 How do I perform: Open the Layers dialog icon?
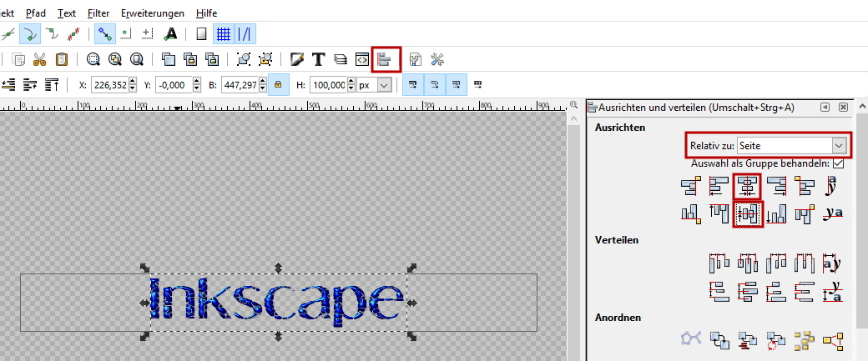pyautogui.click(x=341, y=59)
